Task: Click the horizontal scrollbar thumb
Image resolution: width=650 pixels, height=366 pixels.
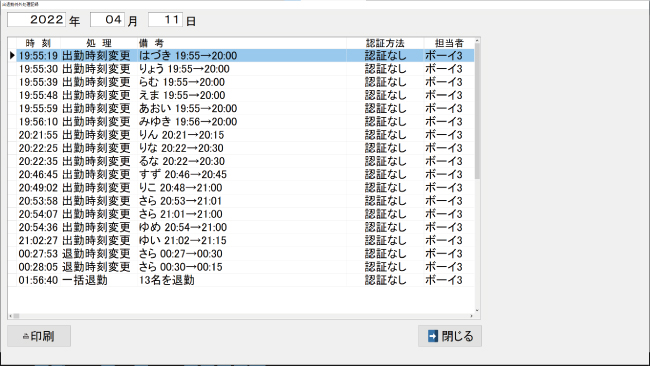Action: pyautogui.click(x=16, y=316)
